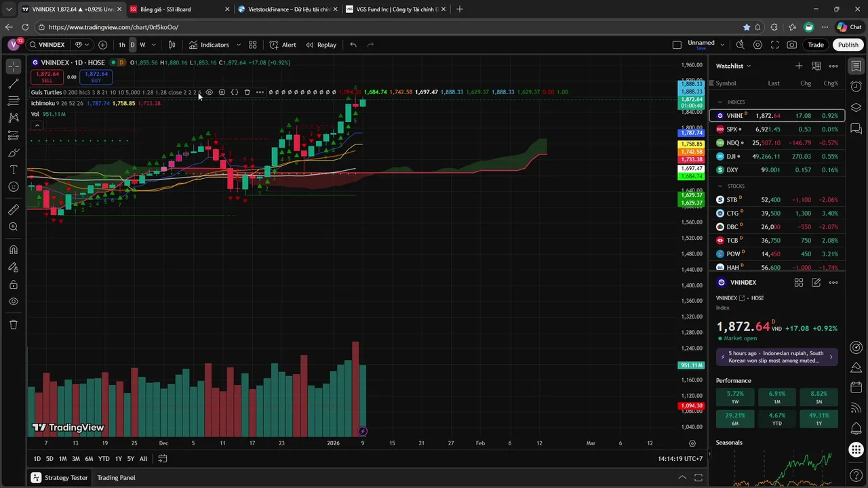Toggle chart layout select square

point(677,45)
